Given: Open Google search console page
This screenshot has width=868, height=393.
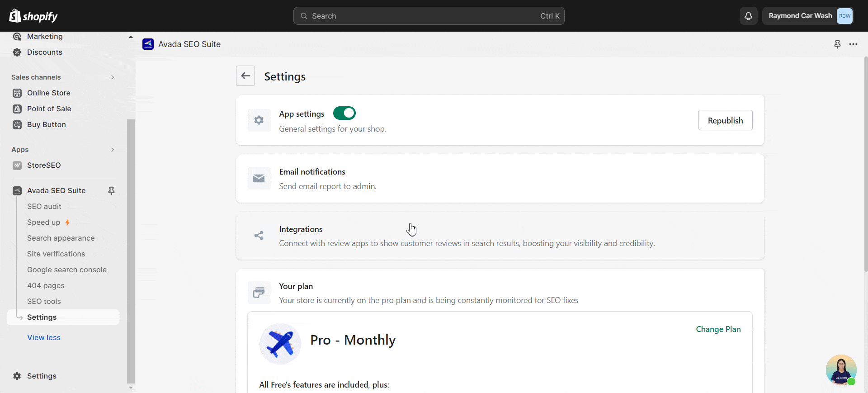Looking at the screenshot, I should click(67, 270).
